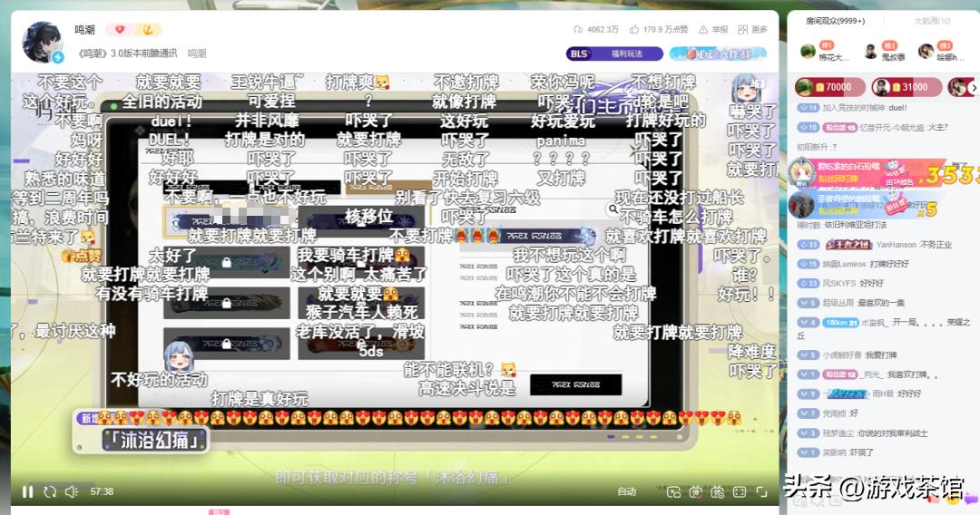
Task: Click the blue gift banner avatar x5
Action: point(800,204)
